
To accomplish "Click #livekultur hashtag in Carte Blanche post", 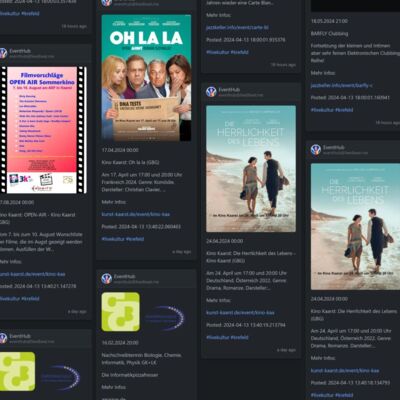I will [x=218, y=52].
